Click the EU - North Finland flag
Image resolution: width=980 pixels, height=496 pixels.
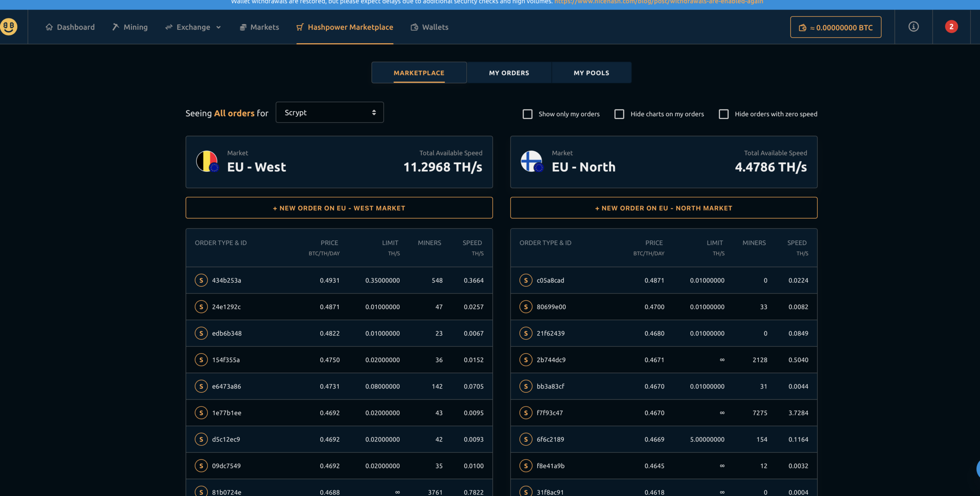pyautogui.click(x=532, y=161)
